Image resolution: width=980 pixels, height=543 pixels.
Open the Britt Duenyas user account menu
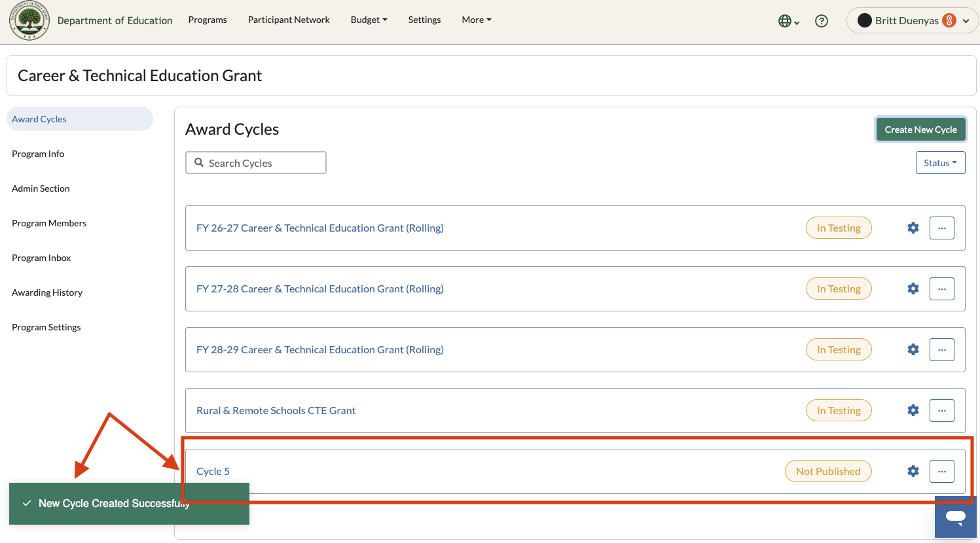click(x=913, y=20)
